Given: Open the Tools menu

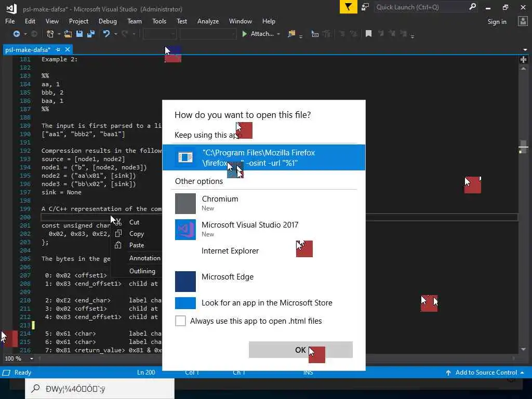Looking at the screenshot, I should [159, 21].
